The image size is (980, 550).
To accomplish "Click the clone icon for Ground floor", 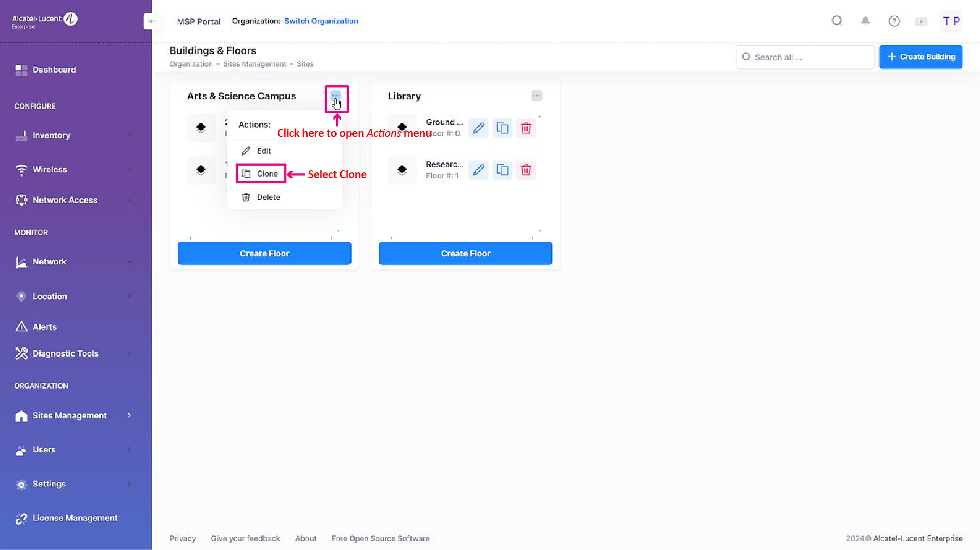I will (x=502, y=128).
